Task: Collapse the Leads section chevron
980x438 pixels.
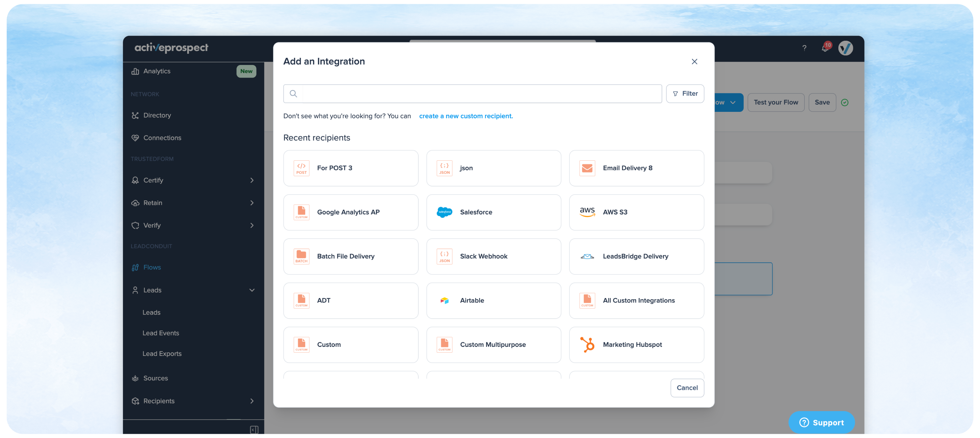Action: click(x=252, y=290)
